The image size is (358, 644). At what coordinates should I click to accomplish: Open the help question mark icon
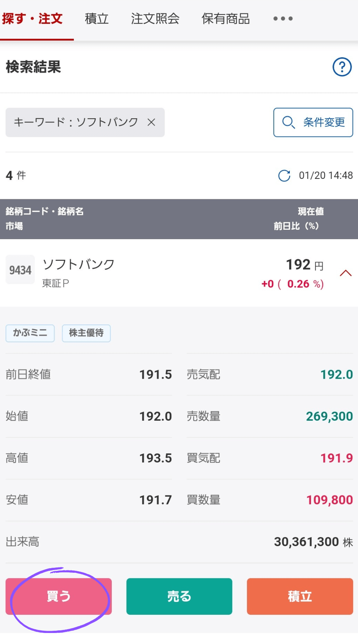click(x=342, y=67)
